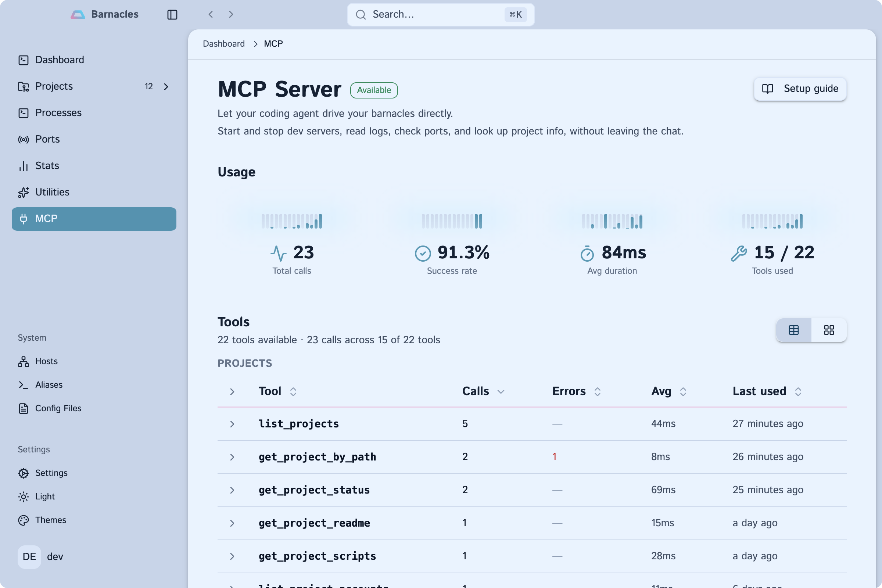Click the red error count 1
Screen dimensions: 882x588
click(554, 457)
